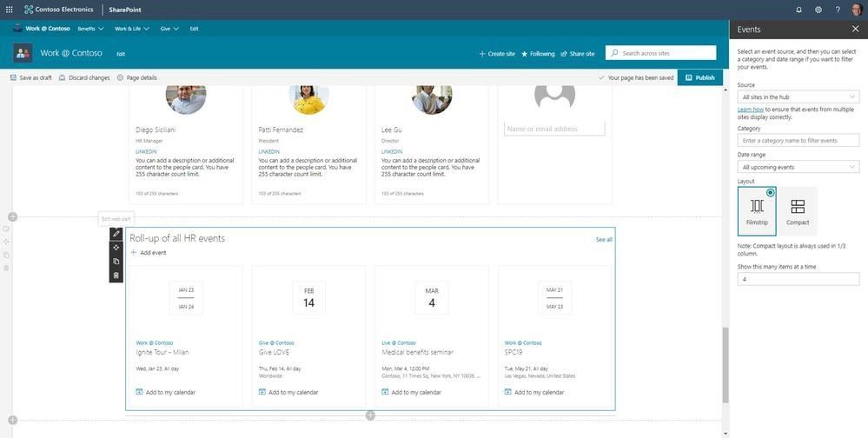The width and height of the screenshot is (868, 438).
Task: Open the Date range dropdown
Action: pos(798,167)
